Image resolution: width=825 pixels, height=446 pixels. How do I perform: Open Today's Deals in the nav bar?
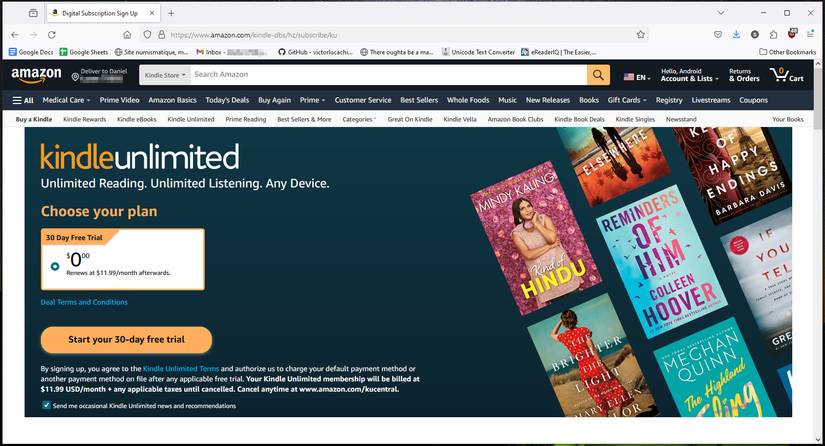(226, 100)
